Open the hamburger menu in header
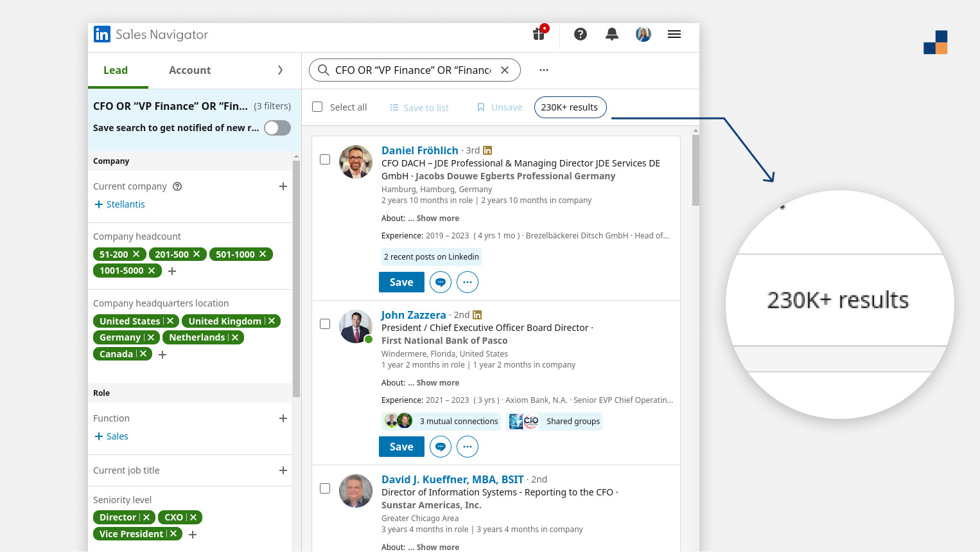This screenshot has width=980, height=552. 674,35
